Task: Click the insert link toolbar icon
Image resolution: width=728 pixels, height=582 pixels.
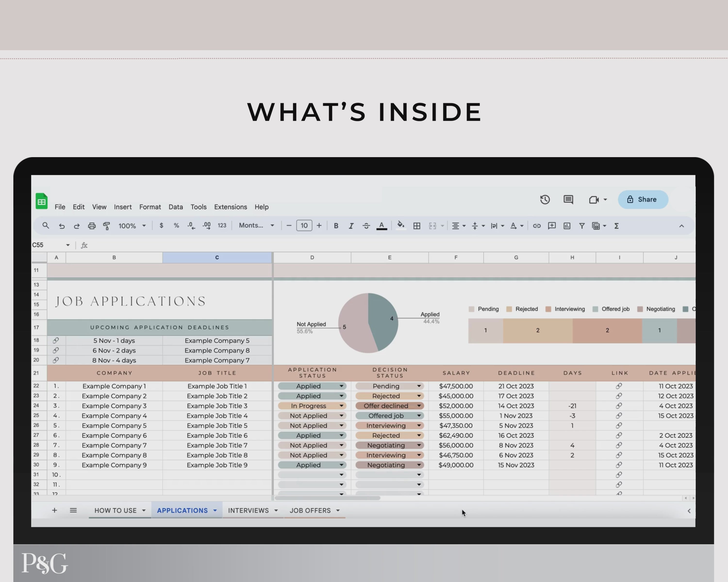Action: (537, 226)
